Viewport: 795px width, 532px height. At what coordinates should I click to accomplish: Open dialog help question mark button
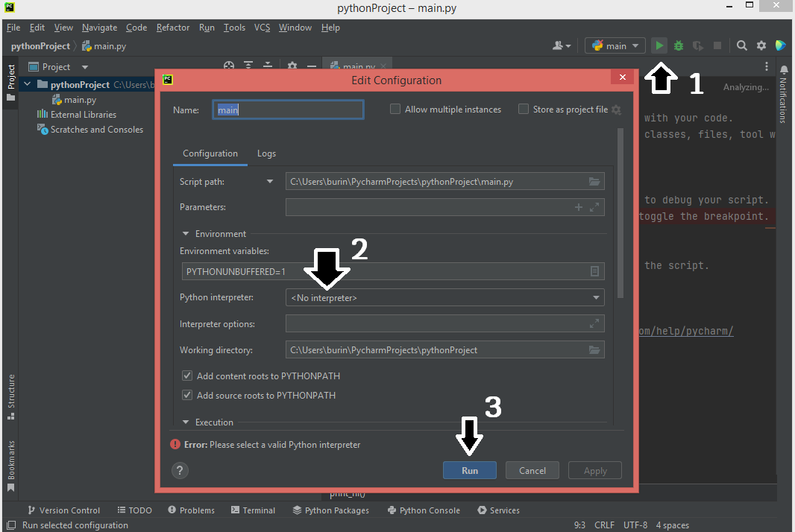click(x=180, y=471)
